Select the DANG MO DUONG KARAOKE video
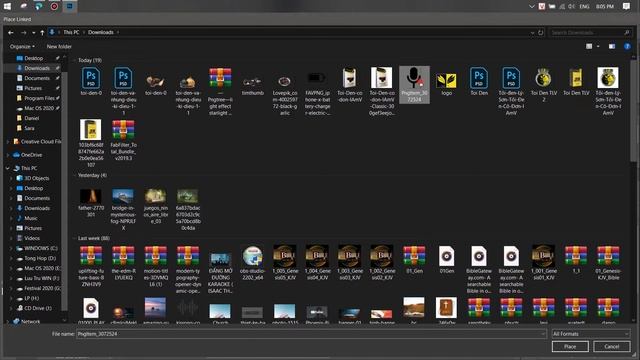The image size is (640, 360). click(x=220, y=273)
